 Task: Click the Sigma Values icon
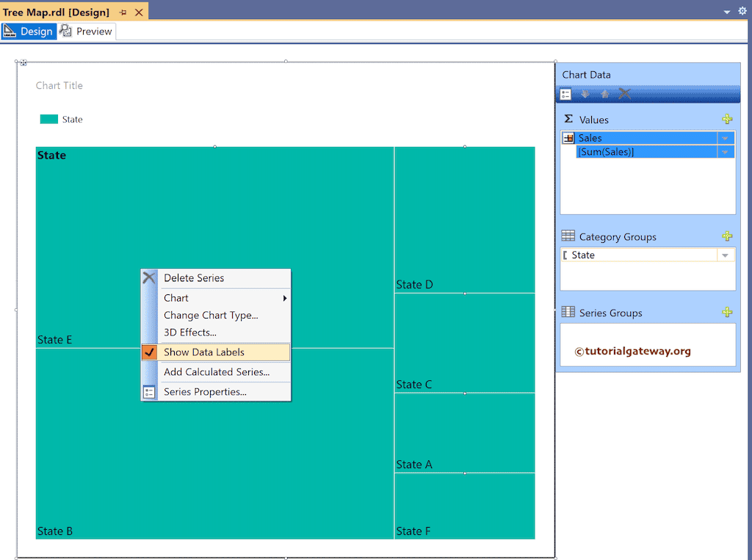click(567, 118)
